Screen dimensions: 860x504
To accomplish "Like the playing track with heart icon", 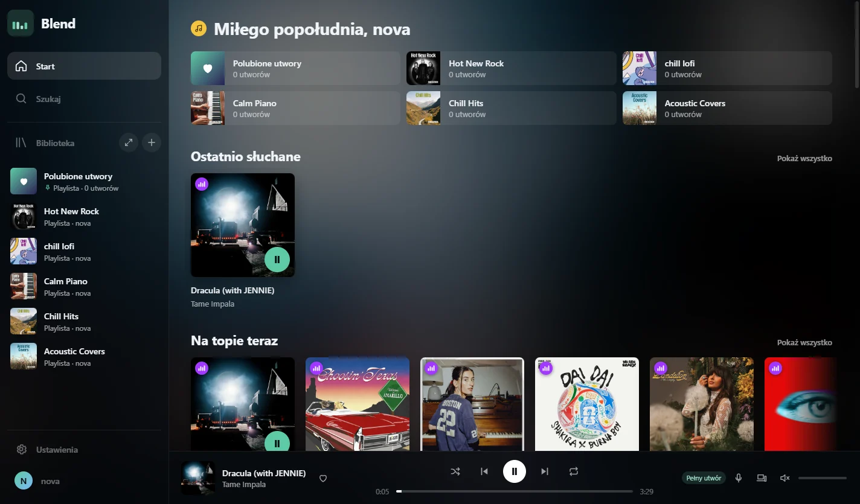I will click(x=323, y=479).
